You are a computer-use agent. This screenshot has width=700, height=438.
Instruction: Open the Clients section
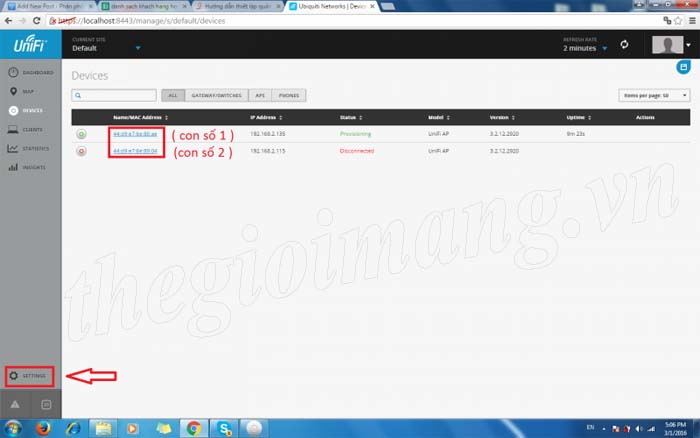click(x=30, y=129)
